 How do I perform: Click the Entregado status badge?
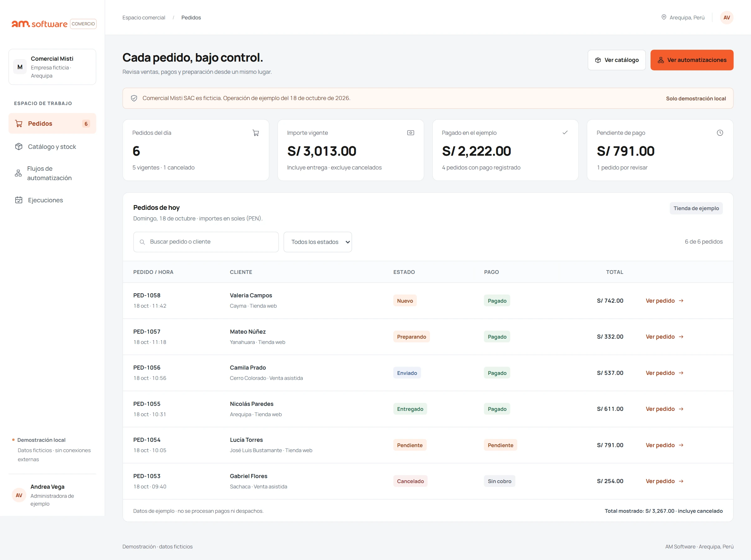(x=410, y=409)
